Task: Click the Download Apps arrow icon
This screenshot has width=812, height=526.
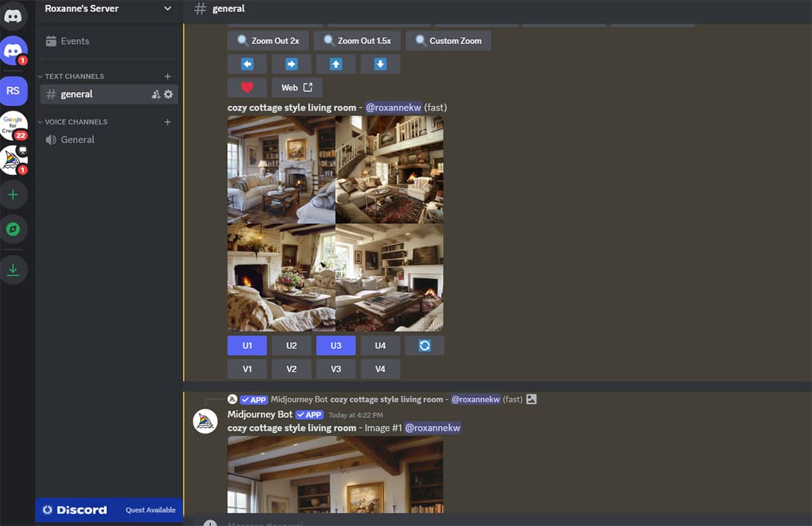Action: pyautogui.click(x=13, y=270)
